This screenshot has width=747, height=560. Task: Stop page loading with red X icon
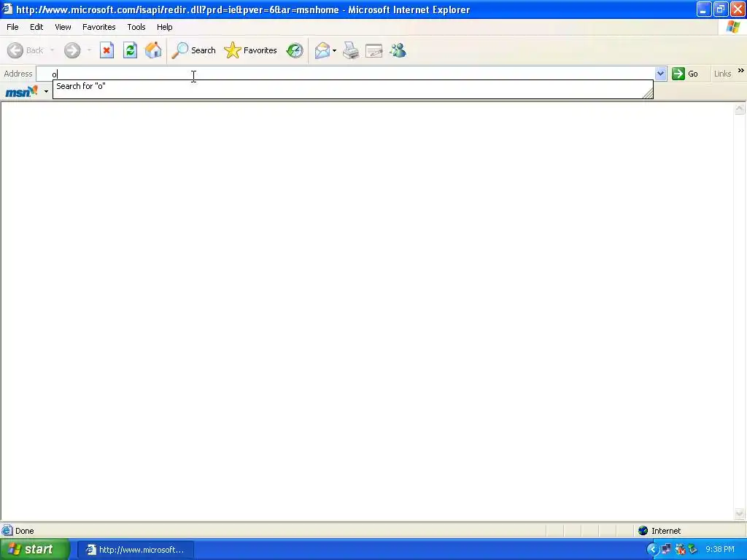107,50
